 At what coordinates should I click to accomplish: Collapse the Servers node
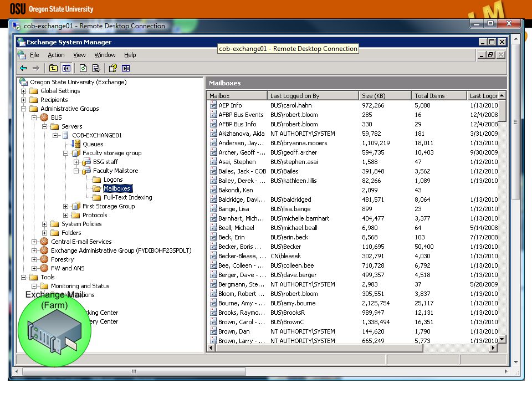[44, 126]
